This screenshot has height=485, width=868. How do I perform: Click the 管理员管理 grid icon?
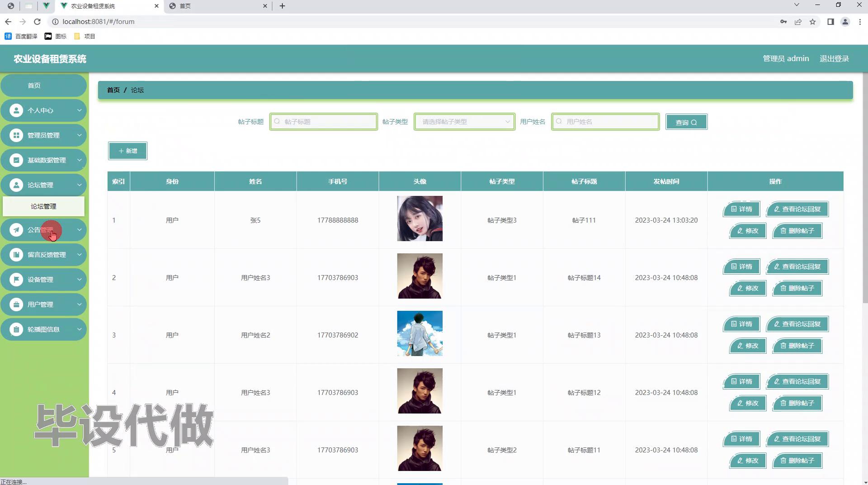coord(16,135)
